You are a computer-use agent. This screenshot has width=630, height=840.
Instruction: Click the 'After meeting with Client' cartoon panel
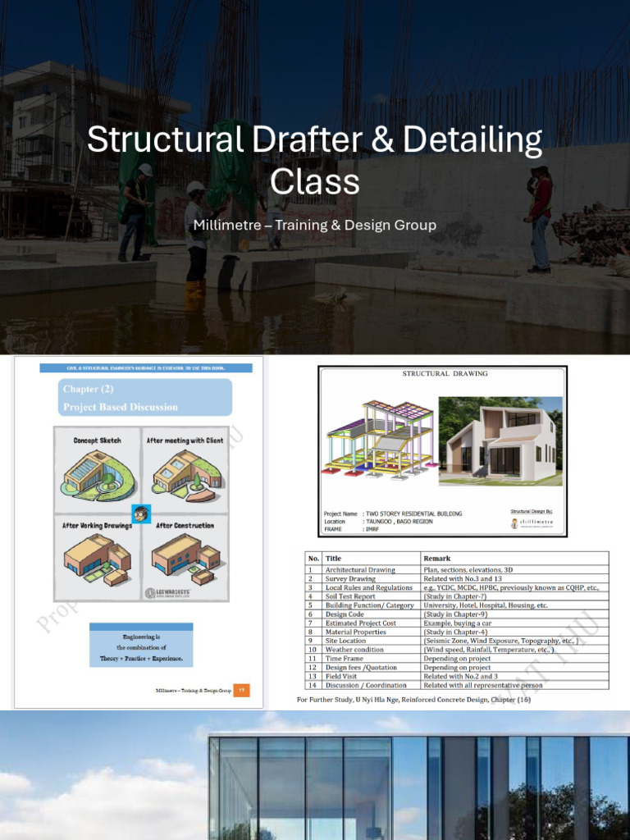tap(185, 470)
